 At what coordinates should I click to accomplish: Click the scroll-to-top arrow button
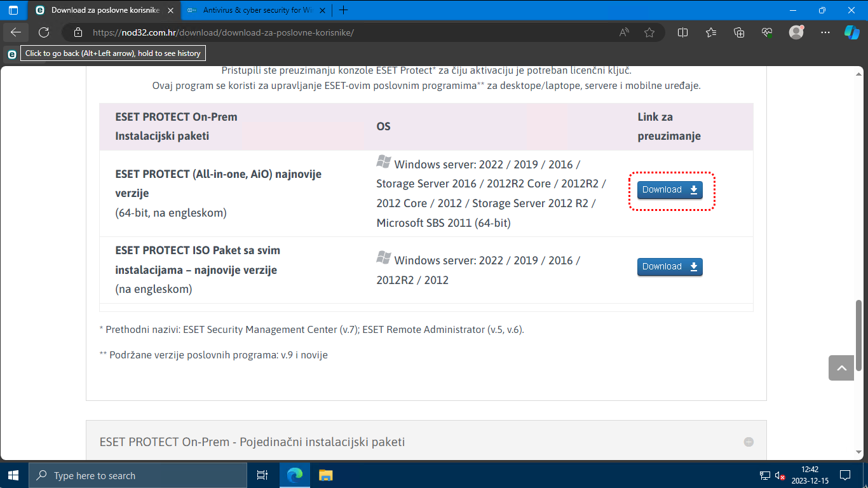(841, 368)
